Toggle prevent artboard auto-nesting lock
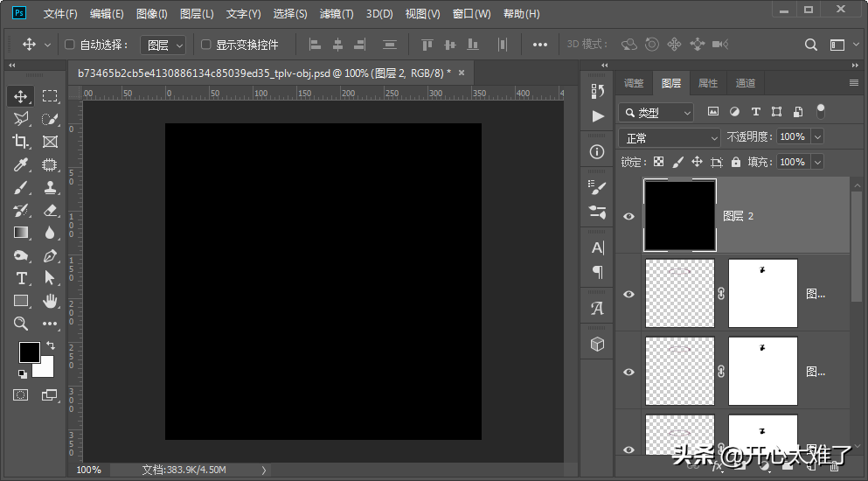 pos(716,162)
